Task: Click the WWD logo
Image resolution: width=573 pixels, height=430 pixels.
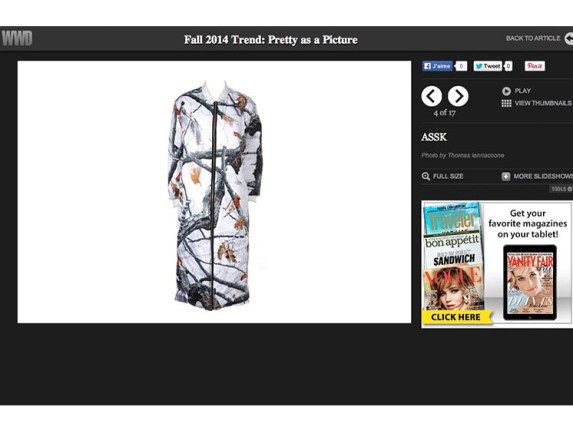Action: click(x=17, y=38)
